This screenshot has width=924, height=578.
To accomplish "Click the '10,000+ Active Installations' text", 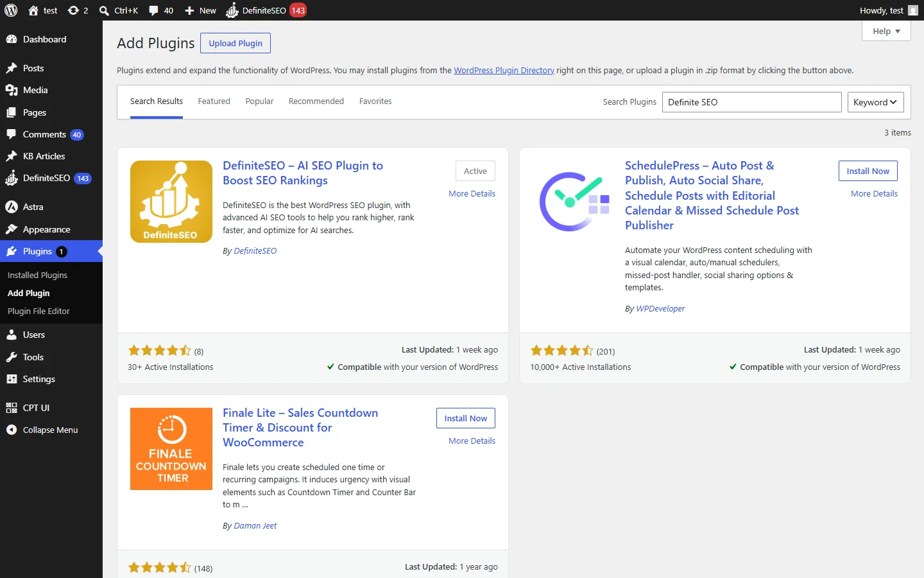I will [581, 367].
